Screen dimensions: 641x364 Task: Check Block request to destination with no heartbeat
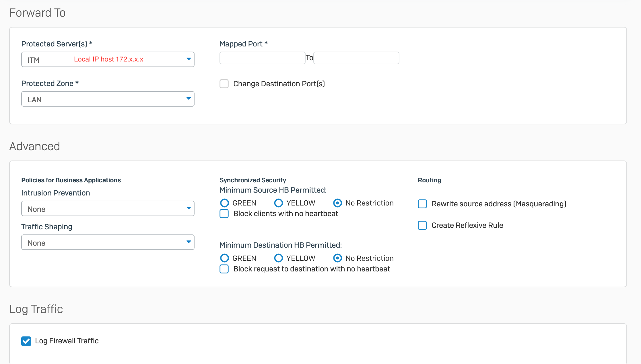(x=224, y=269)
